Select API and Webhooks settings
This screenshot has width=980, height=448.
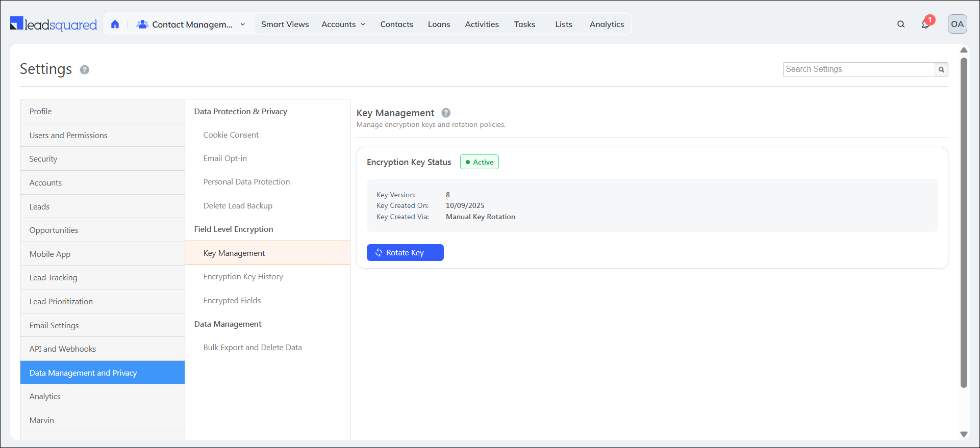pyautogui.click(x=63, y=349)
